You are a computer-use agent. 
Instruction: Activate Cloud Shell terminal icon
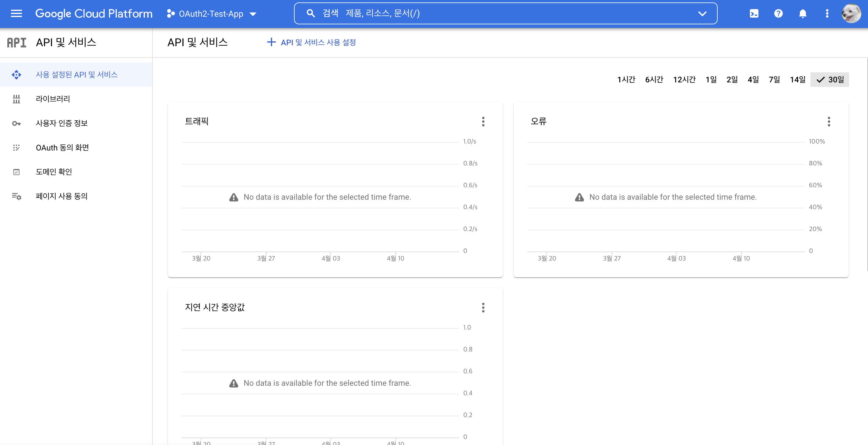(754, 13)
